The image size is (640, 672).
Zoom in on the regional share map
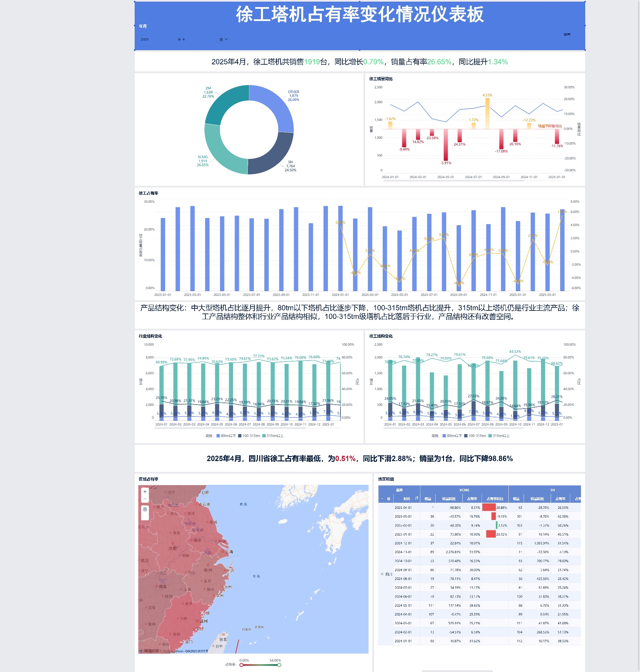[145, 492]
